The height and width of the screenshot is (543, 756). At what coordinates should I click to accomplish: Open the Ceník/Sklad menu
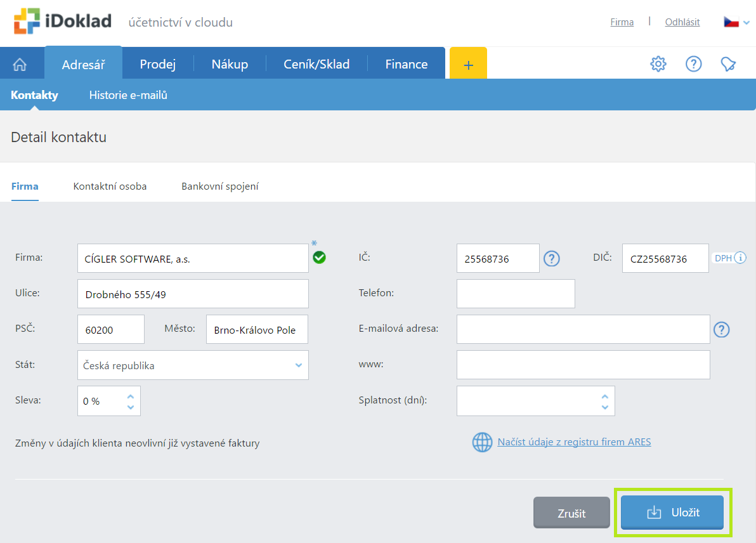point(316,64)
